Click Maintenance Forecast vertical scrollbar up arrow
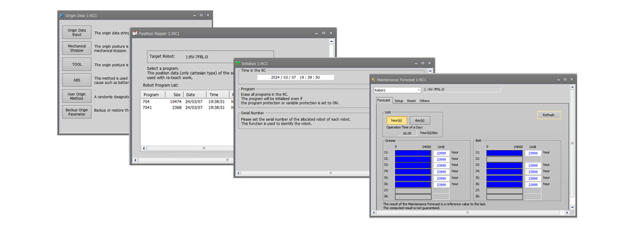Image resolution: width=644 pixels, height=225 pixels. point(572,87)
